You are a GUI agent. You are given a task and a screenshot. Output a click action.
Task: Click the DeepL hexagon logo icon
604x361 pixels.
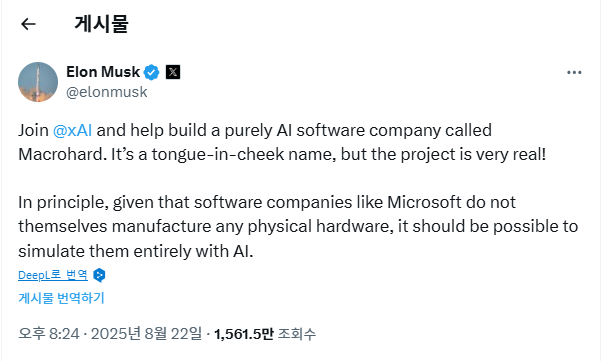[x=99, y=275]
